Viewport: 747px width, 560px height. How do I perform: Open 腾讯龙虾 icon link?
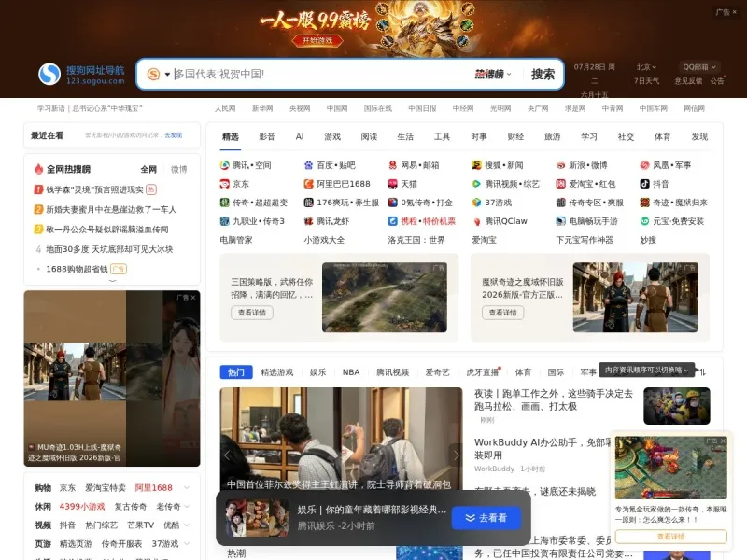pyautogui.click(x=309, y=221)
